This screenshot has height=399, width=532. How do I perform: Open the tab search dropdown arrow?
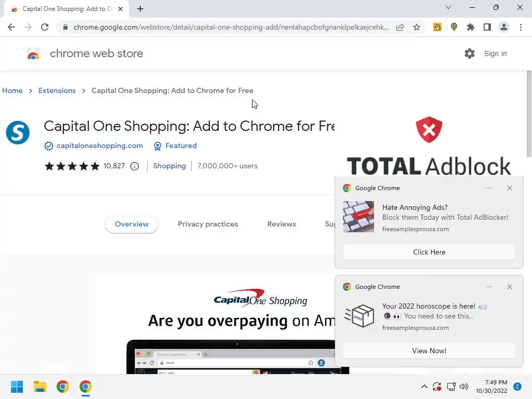pos(448,7)
